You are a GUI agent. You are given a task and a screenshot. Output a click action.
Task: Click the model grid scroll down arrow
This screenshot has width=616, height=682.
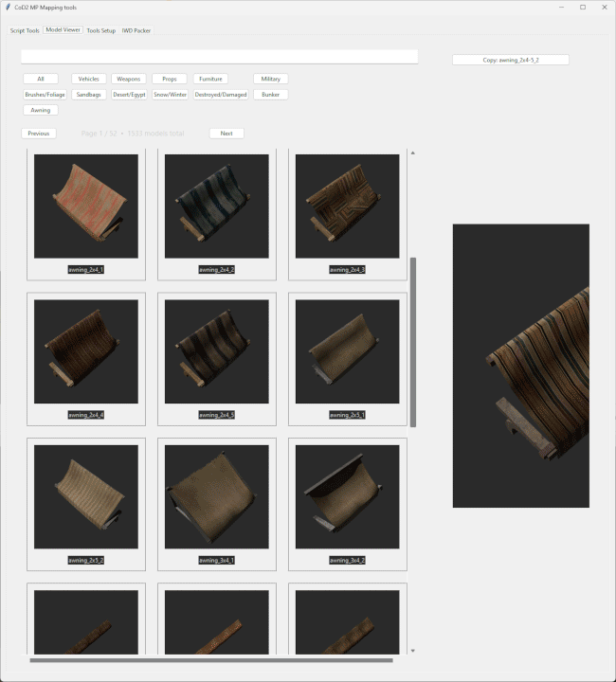coord(413,651)
